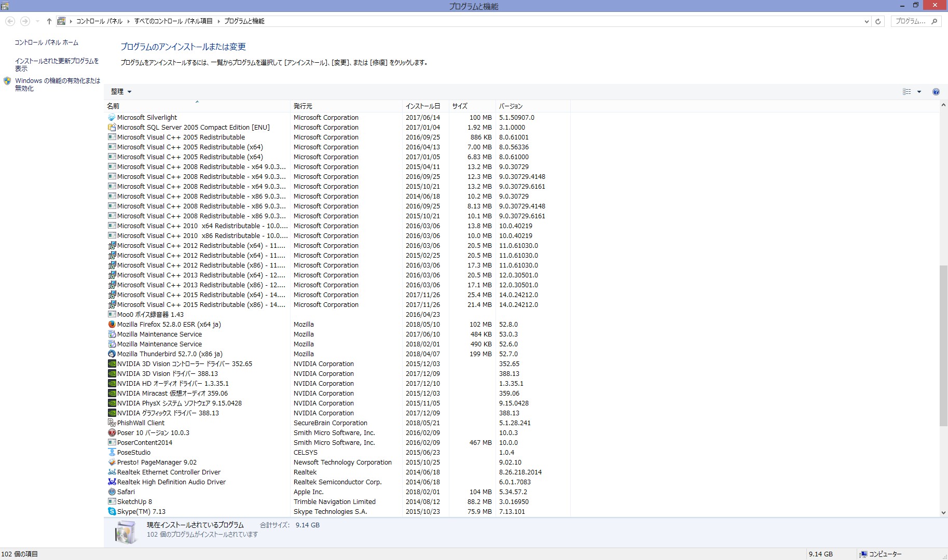Open Windows の機能の有効化または無効化 link

click(58, 85)
